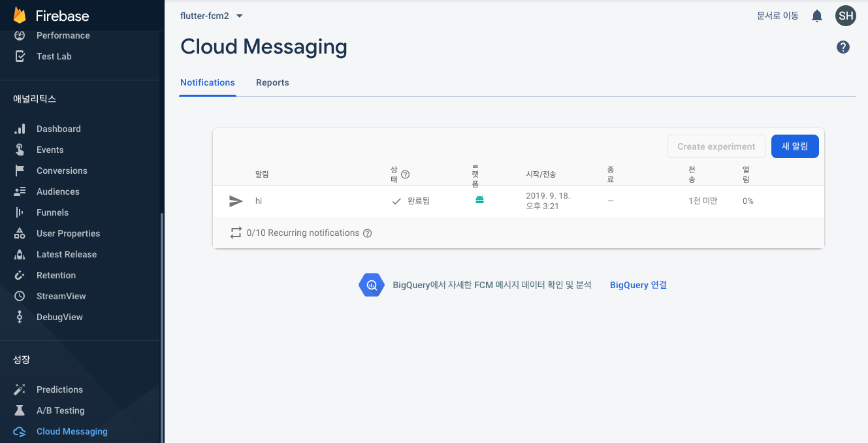The image size is (868, 443).
Task: Click the help question mark icon
Action: (x=843, y=47)
